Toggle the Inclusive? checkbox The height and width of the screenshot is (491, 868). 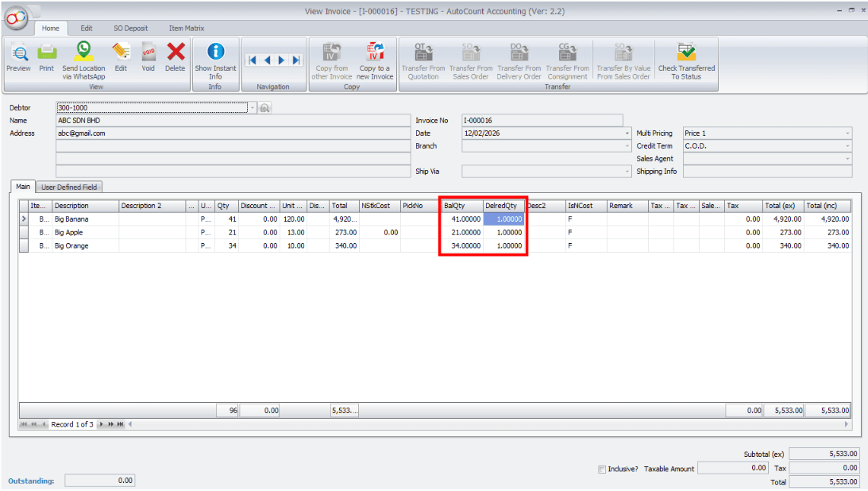(x=602, y=470)
